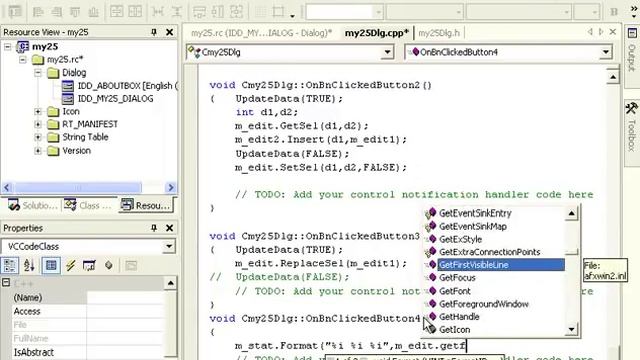Close the Properties panel
The width and height of the screenshot is (640, 360).
tap(169, 228)
